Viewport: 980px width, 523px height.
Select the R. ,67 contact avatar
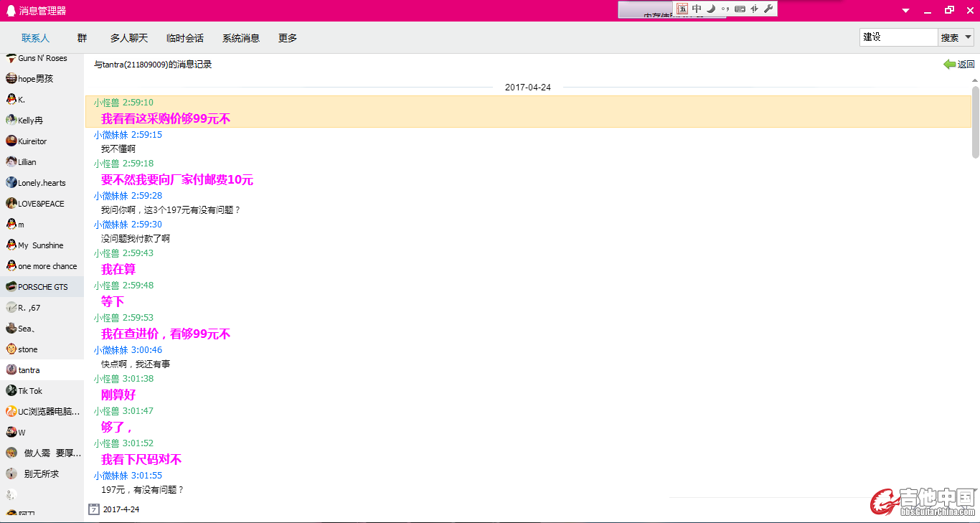11,308
